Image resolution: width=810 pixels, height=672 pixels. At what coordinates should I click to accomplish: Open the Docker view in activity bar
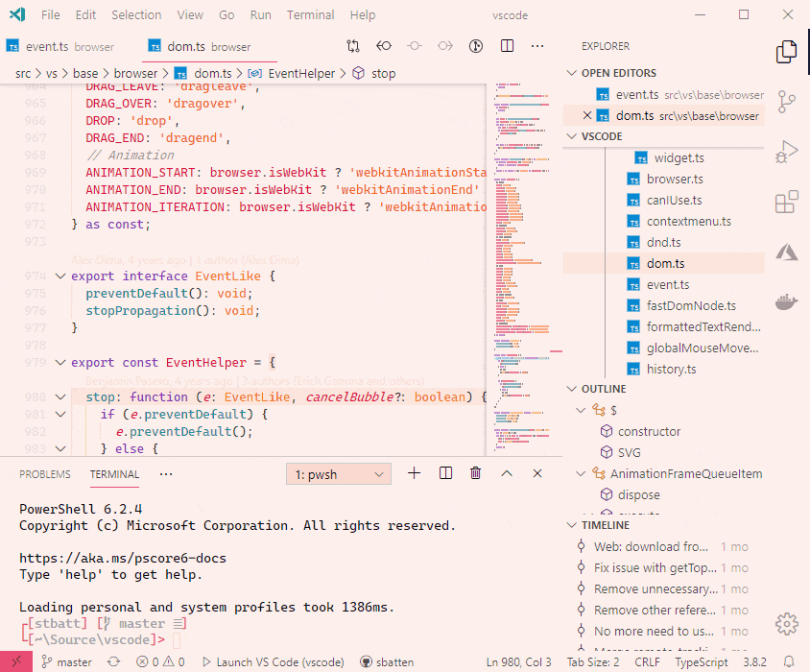tap(787, 301)
